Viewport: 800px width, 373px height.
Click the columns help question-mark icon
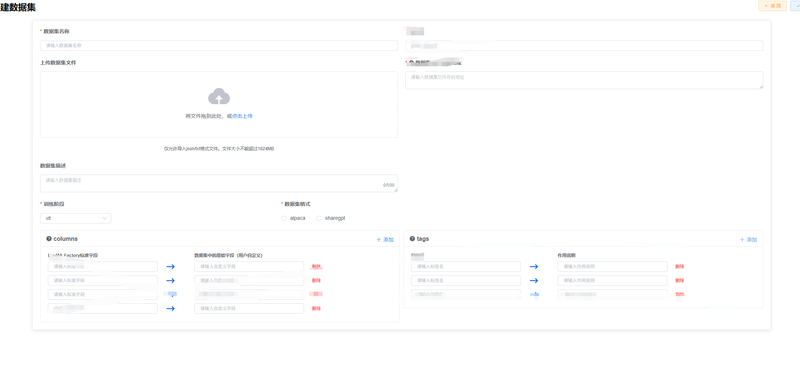coord(49,238)
